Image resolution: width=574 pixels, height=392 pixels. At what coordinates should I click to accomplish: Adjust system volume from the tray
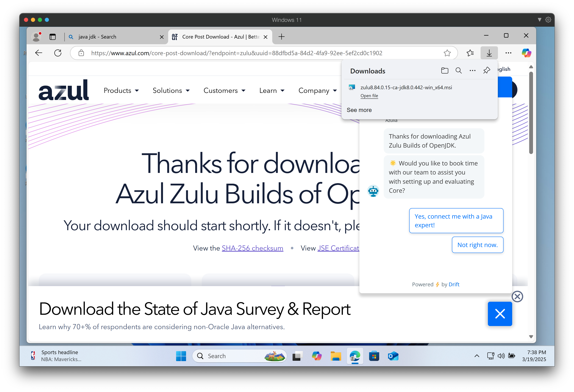click(x=501, y=356)
